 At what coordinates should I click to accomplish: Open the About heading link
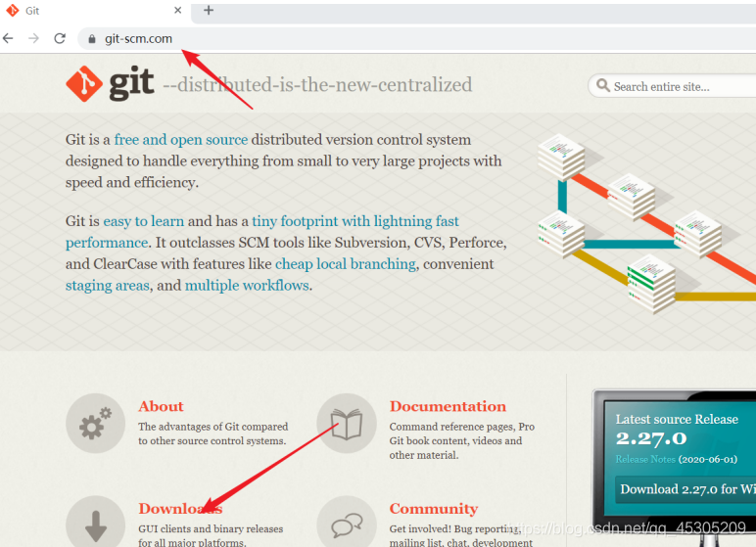[161, 406]
